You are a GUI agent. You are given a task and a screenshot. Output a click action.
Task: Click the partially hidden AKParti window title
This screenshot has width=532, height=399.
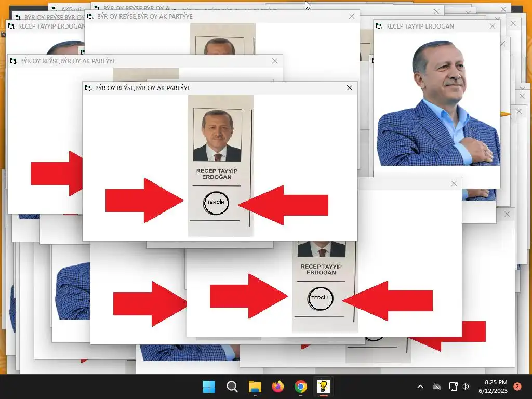71,9
